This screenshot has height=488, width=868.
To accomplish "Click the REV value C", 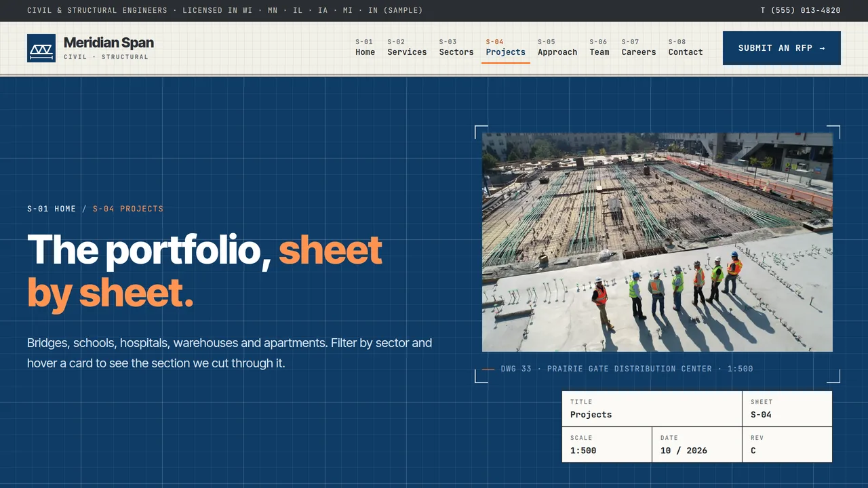I will (753, 451).
